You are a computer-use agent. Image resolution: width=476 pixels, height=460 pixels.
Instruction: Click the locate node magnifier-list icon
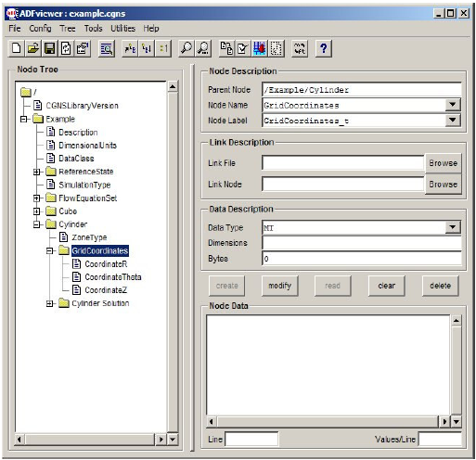107,48
